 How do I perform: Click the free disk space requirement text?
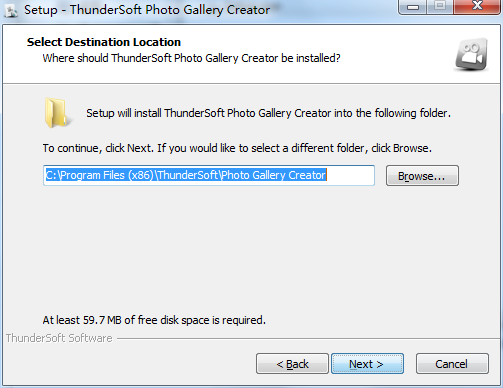(154, 320)
